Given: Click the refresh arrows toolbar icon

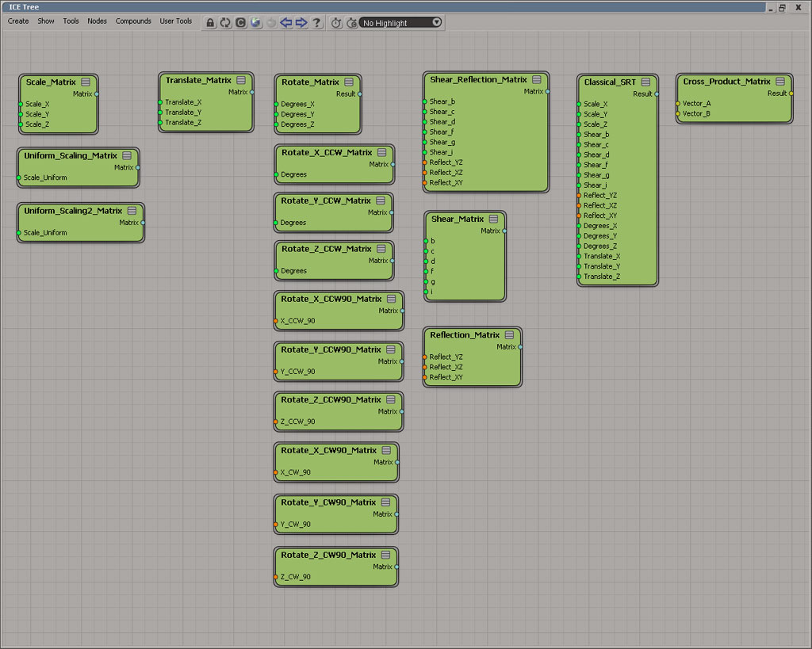Looking at the screenshot, I should 225,23.
